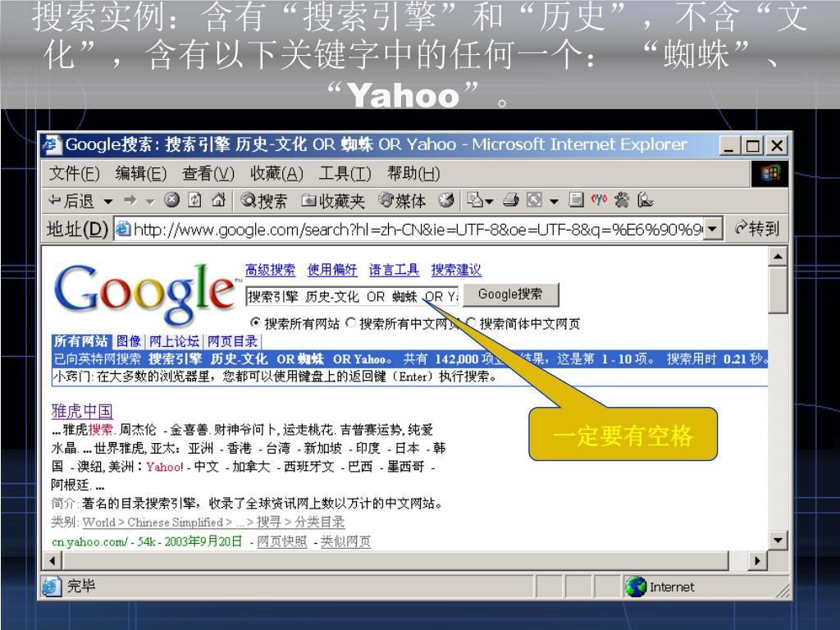Open the 搜寻 category link
Image resolution: width=840 pixels, height=630 pixels.
tap(268, 522)
